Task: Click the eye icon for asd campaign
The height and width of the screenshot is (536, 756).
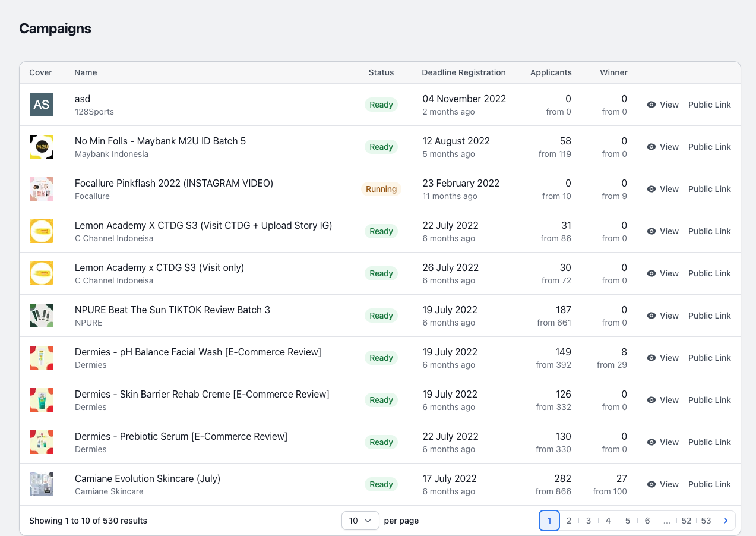Action: 651,105
